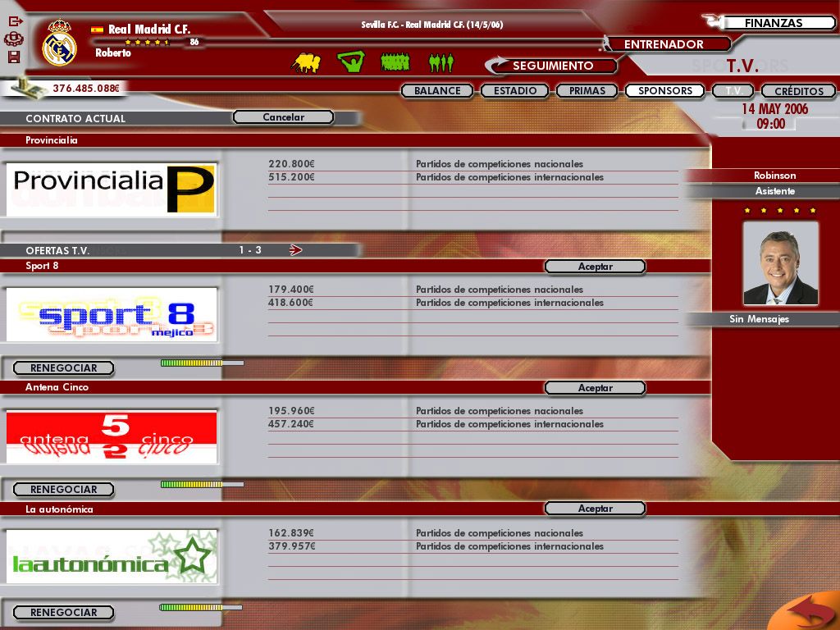Click the save floppy disk icon

tap(14, 55)
